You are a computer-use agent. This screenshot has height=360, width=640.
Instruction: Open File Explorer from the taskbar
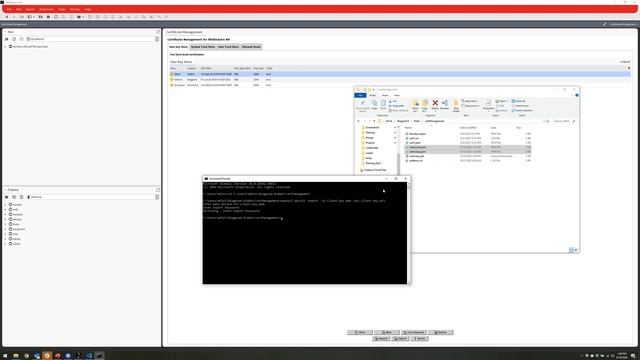16,356
